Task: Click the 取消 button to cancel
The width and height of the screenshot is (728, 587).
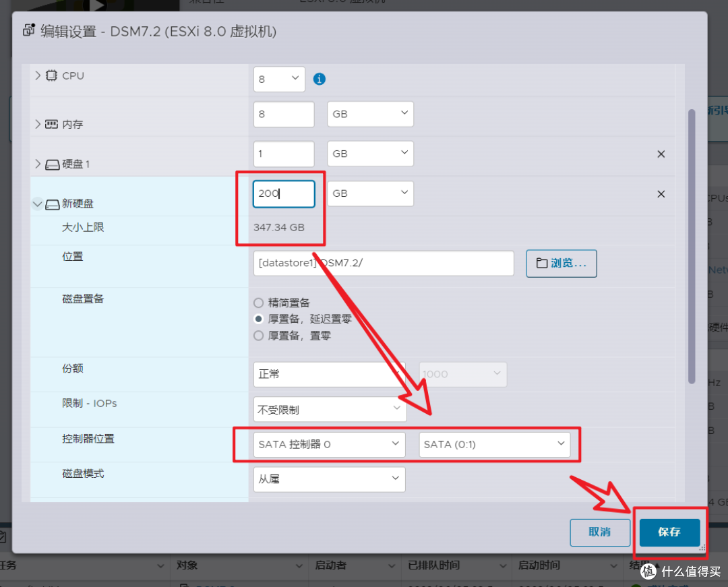Action: (599, 532)
